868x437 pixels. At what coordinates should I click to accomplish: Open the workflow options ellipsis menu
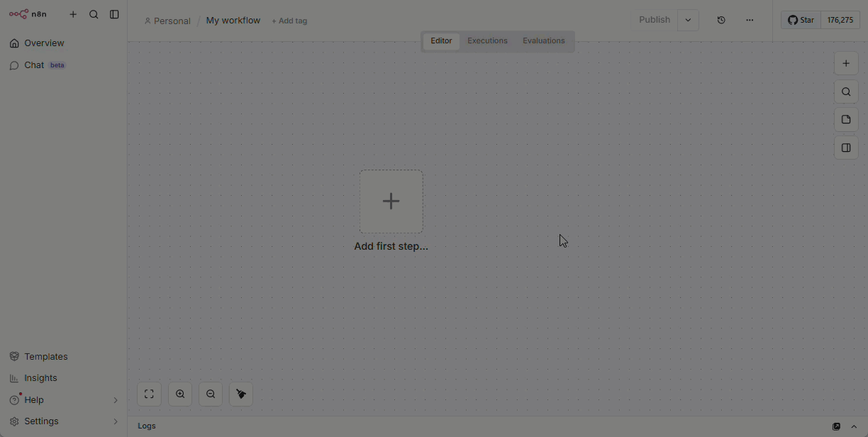click(750, 20)
